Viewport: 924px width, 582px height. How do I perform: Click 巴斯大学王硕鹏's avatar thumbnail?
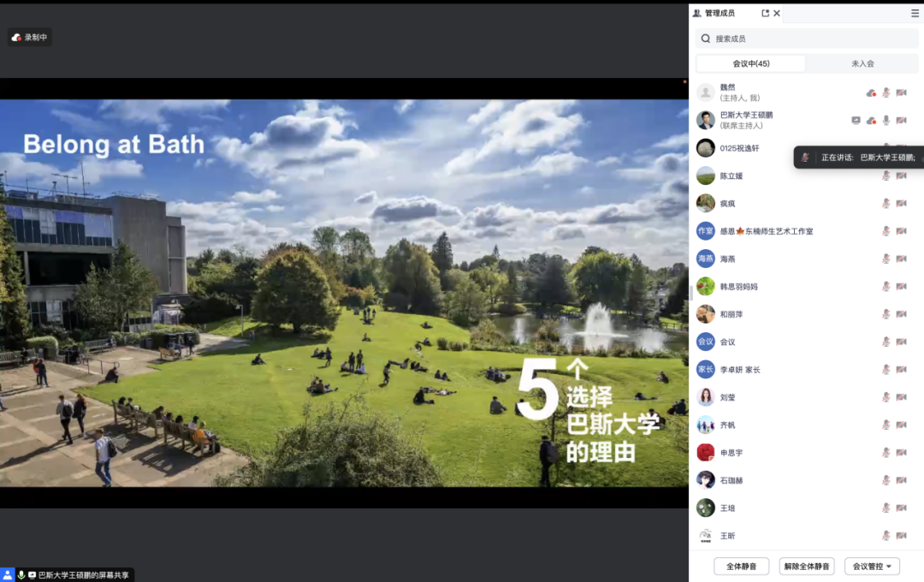pyautogui.click(x=705, y=121)
